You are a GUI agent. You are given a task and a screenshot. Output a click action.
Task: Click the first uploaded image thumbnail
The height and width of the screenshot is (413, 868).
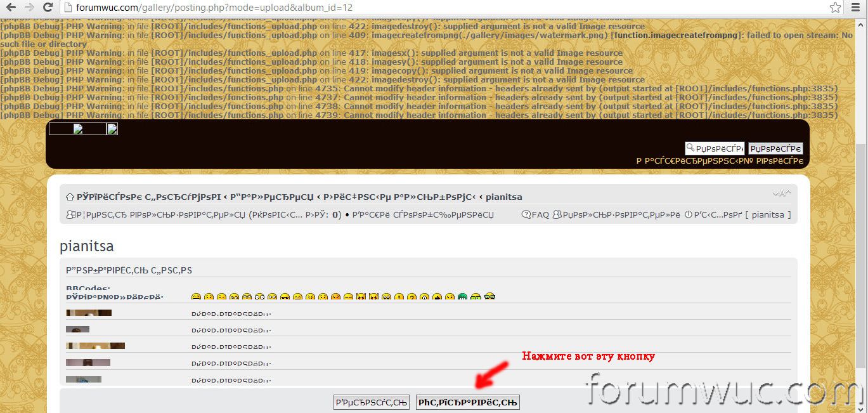click(89, 313)
